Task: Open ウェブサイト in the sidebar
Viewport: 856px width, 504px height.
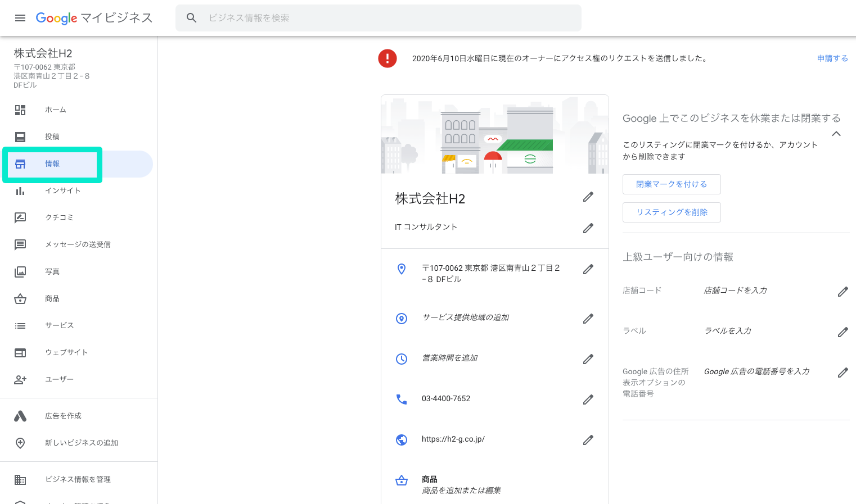Action: click(x=76, y=352)
